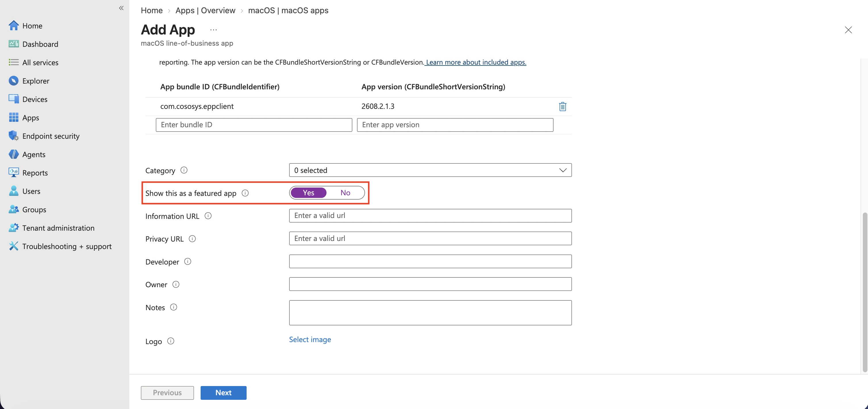868x409 pixels.
Task: Go to macOS | macOS apps breadcrumb
Action: click(288, 10)
